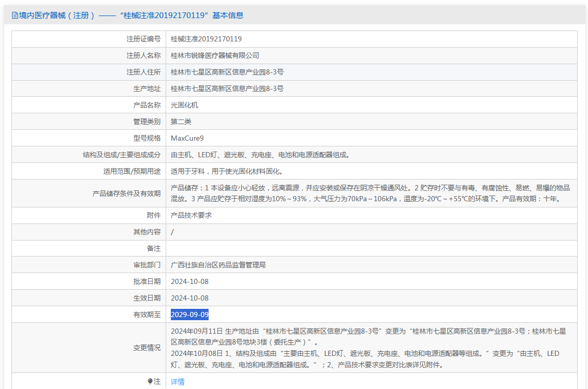Image resolution: width=588 pixels, height=389 pixels.
Task: Click the lightbulb icon beside 注
Action: point(150,381)
